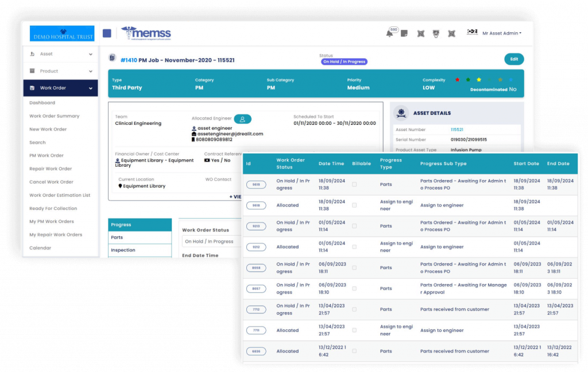Open the Work Order Status dropdown field
The width and height of the screenshot is (588, 372).
coord(212,241)
